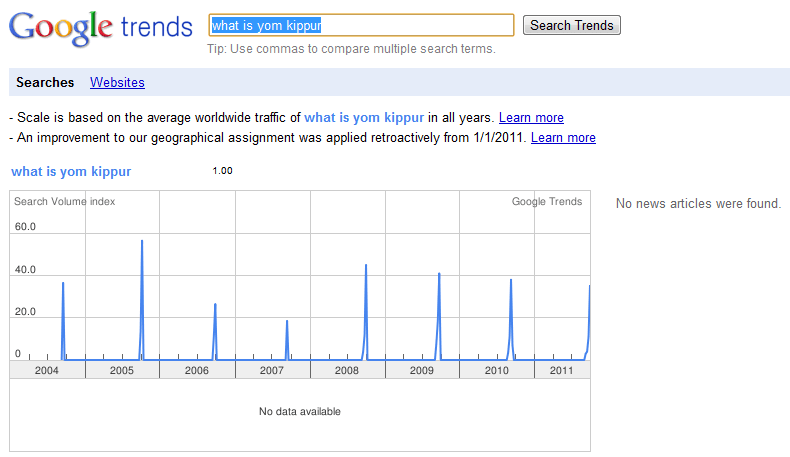790x457 pixels.
Task: Select the Searches tab
Action: pos(45,82)
